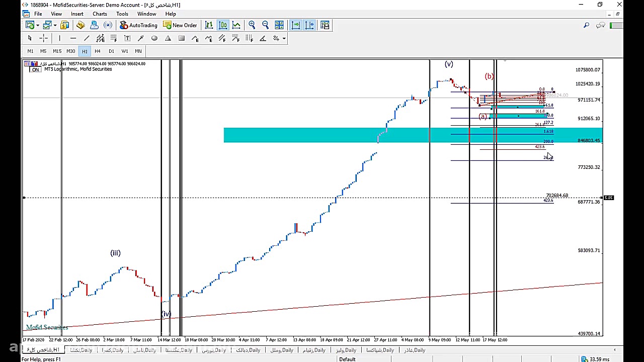Select the rectangle drawing tool
Viewport: 644px width, 362px height.
pyautogui.click(x=182, y=38)
